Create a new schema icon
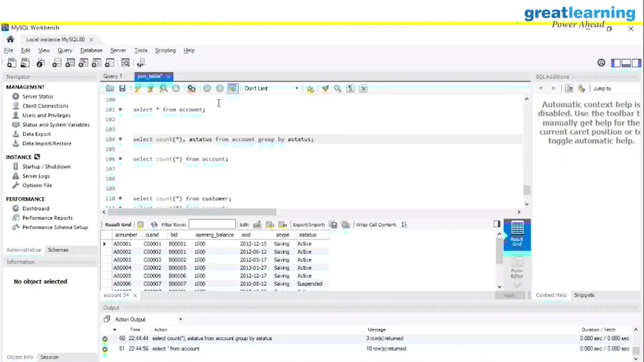Screen dimensions: 644x362 (x=56, y=63)
